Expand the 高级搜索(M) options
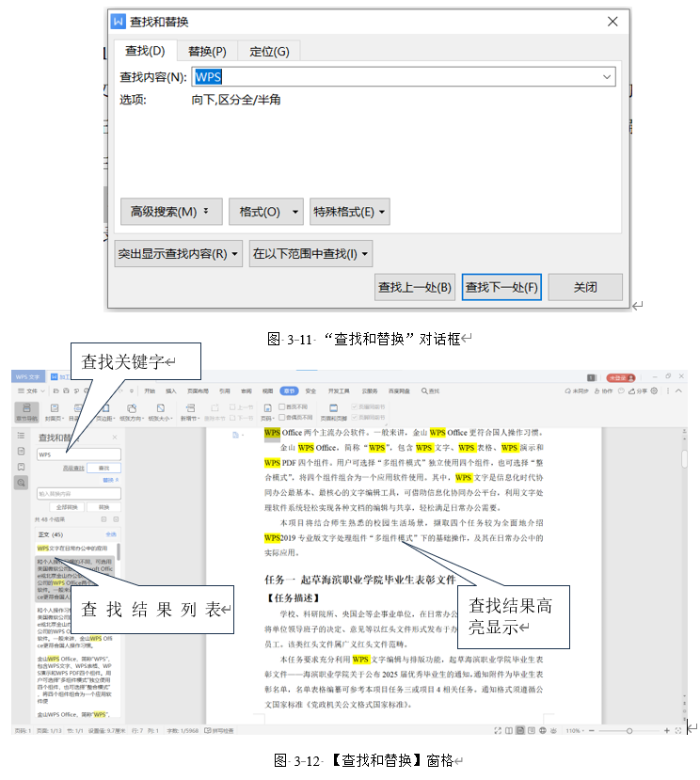Viewport: 700px width, 780px height. (x=170, y=212)
